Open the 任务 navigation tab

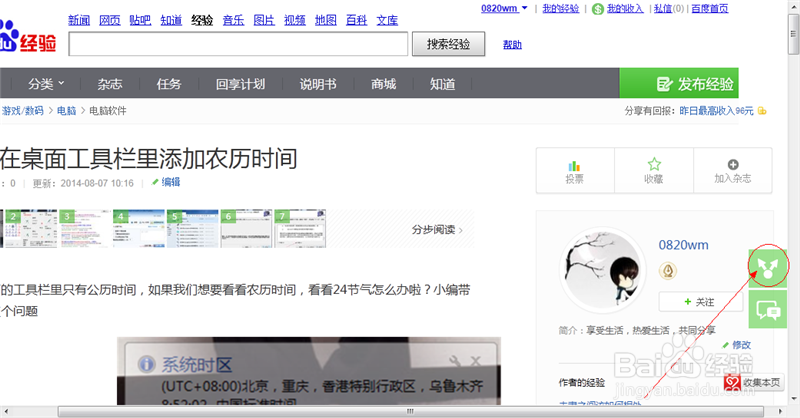[169, 84]
